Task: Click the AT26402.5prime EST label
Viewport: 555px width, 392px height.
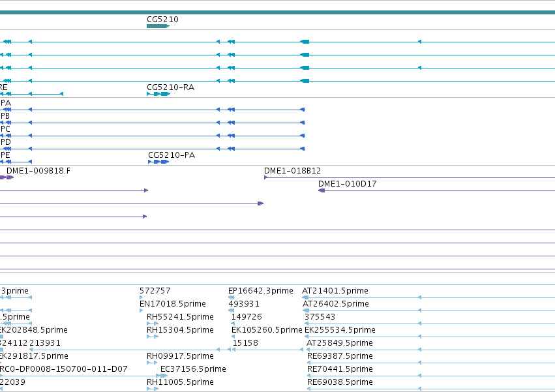Action: pos(336,304)
